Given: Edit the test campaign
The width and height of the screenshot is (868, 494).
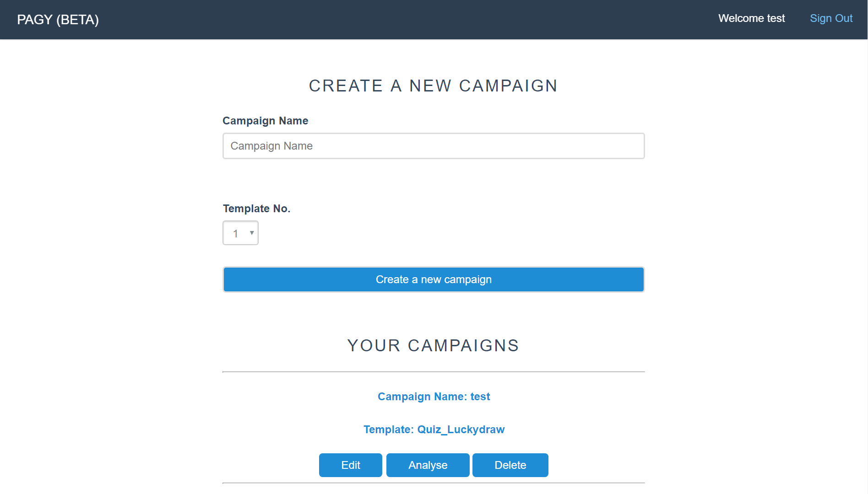Looking at the screenshot, I should (x=350, y=465).
